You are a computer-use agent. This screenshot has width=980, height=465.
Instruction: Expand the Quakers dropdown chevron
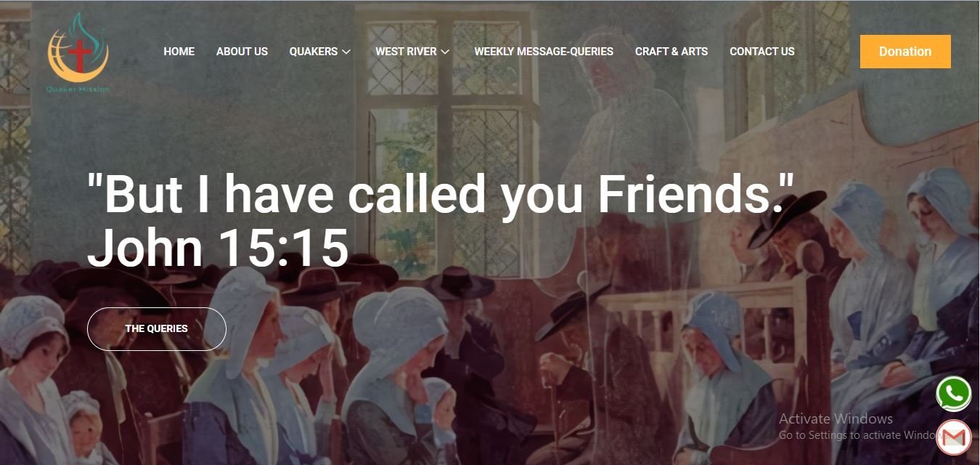tap(346, 52)
